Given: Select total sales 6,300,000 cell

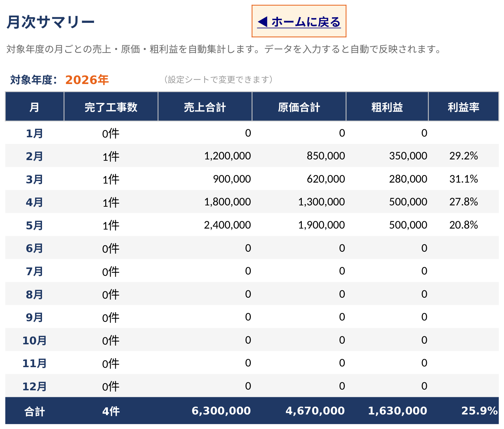Looking at the screenshot, I should point(221,411).
